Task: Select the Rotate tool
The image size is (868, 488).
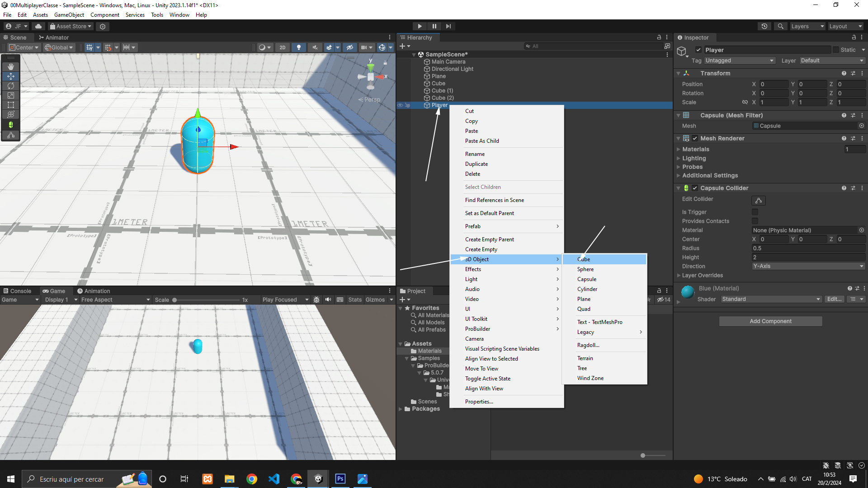Action: (x=11, y=86)
